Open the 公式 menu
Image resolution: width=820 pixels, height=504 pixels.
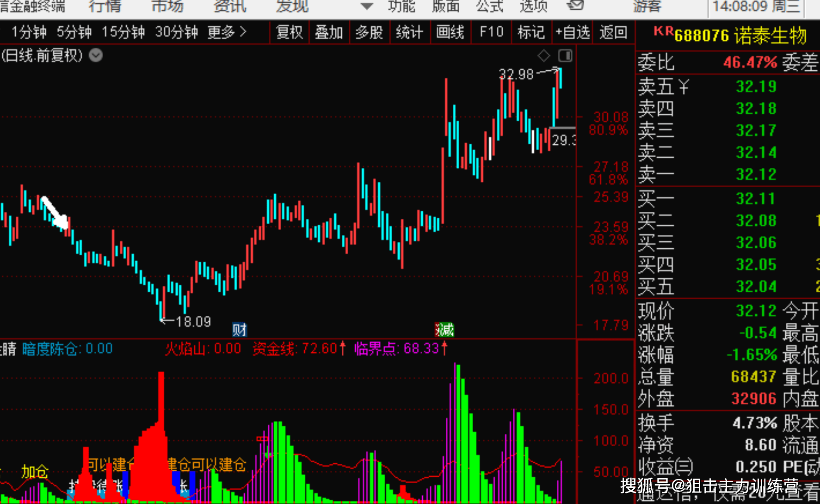[490, 6]
